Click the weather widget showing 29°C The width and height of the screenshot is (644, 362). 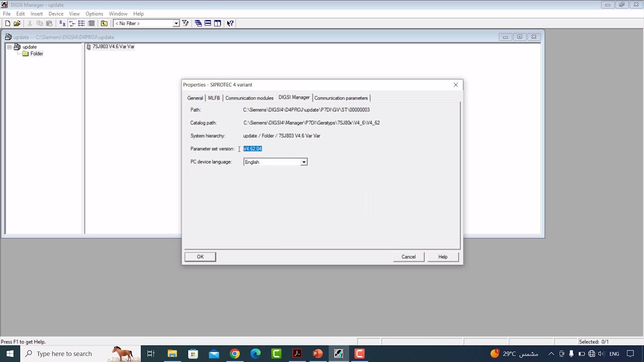pyautogui.click(x=515, y=354)
